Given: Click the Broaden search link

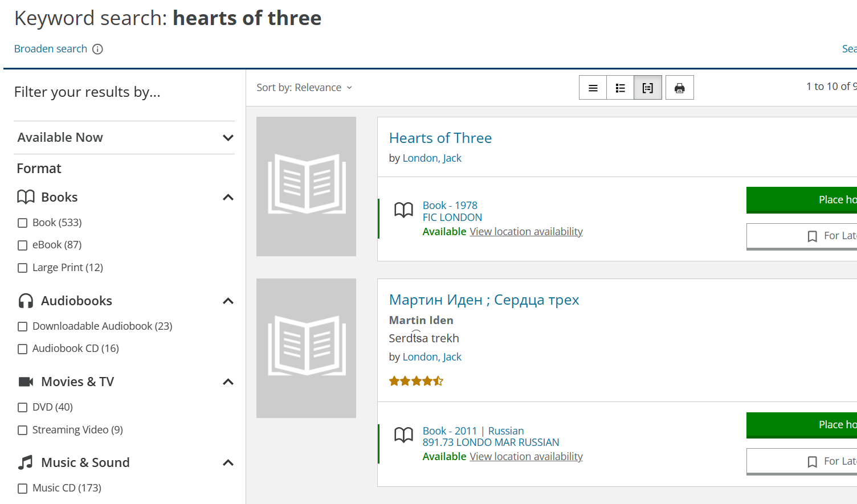Looking at the screenshot, I should pyautogui.click(x=51, y=49).
